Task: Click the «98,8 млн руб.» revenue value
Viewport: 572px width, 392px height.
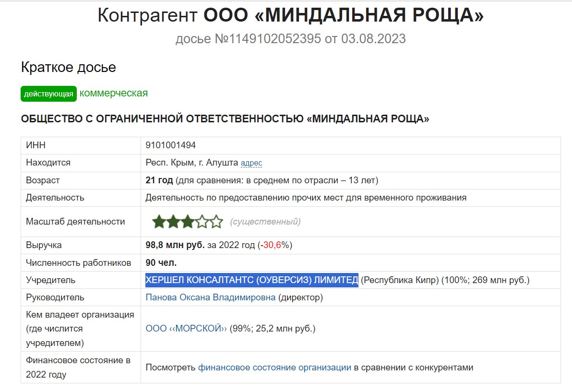Action: click(x=175, y=245)
